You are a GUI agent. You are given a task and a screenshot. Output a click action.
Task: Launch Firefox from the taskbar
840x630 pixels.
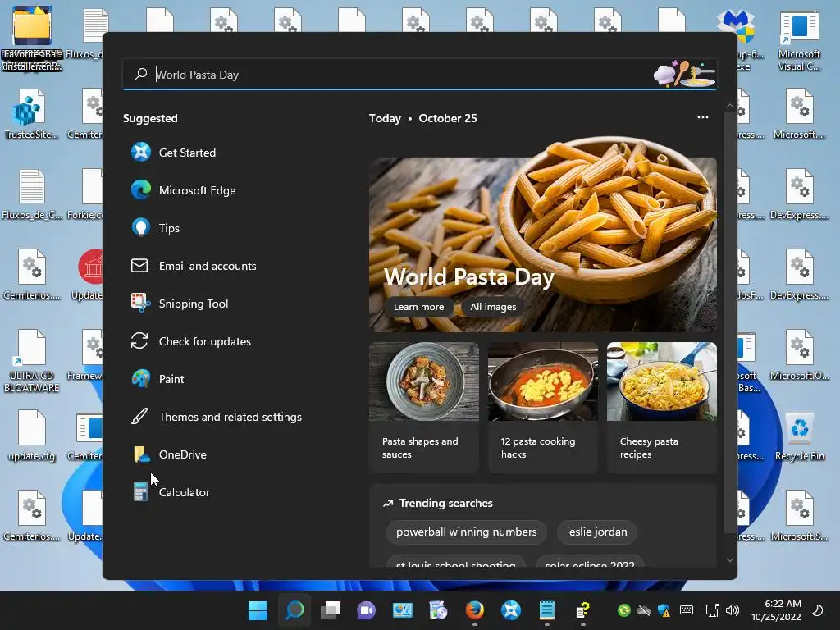click(x=475, y=610)
